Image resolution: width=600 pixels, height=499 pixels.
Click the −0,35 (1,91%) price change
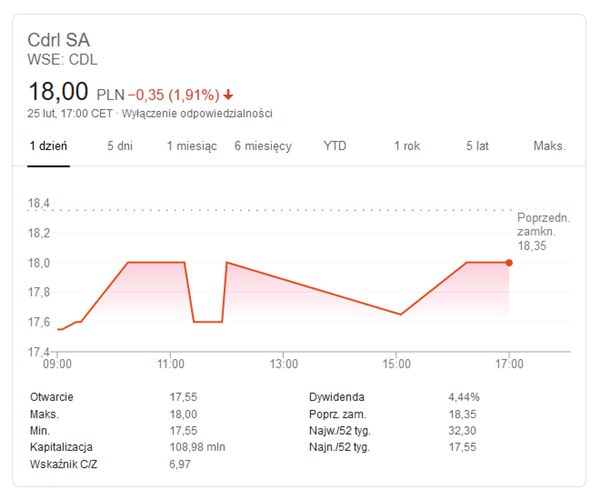click(x=172, y=95)
